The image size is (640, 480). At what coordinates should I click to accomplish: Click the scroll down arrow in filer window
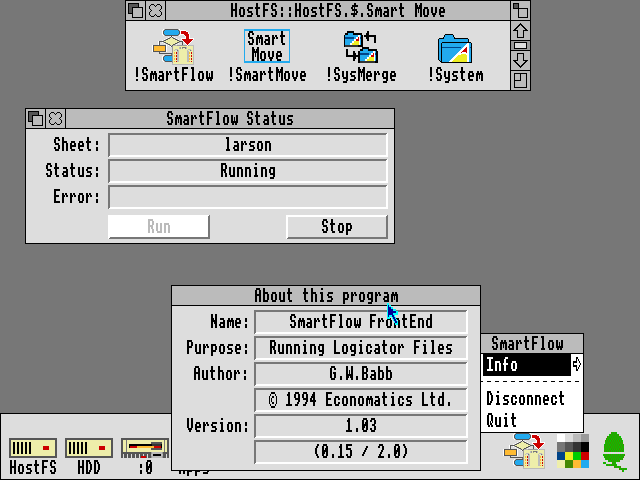520,60
